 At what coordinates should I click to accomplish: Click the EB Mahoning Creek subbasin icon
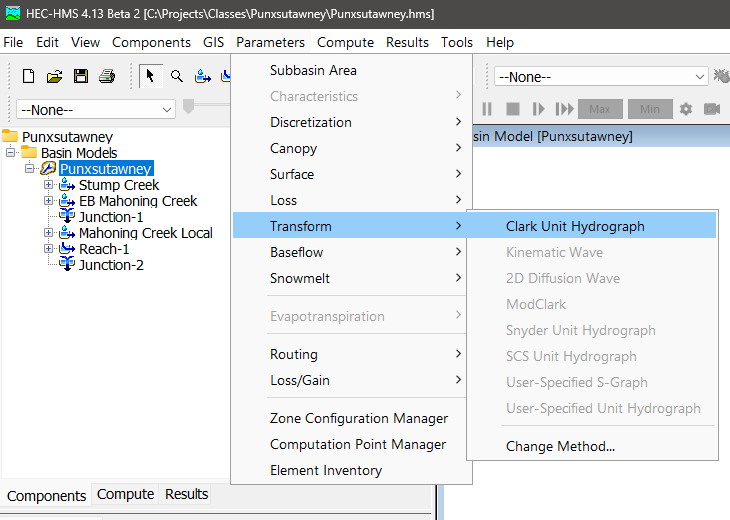click(67, 201)
